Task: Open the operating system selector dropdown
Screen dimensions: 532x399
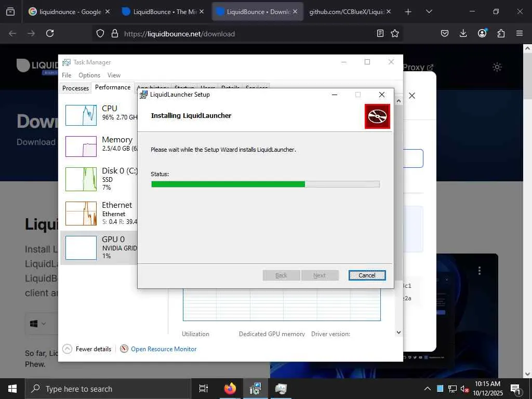Action: point(37,324)
